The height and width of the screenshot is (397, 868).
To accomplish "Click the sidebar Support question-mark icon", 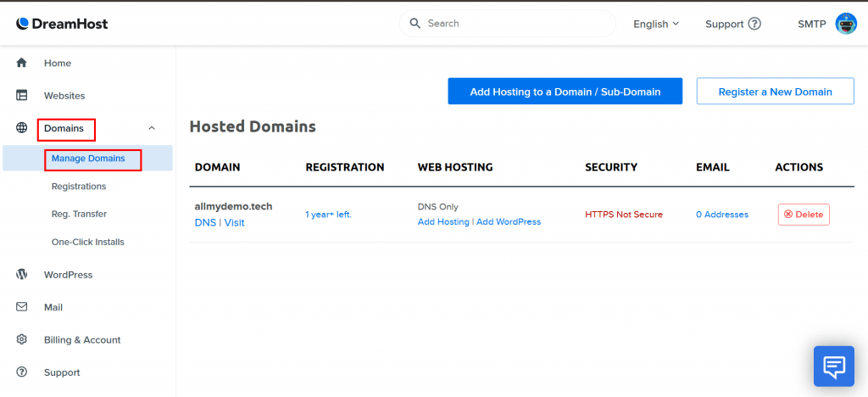I will click(21, 372).
